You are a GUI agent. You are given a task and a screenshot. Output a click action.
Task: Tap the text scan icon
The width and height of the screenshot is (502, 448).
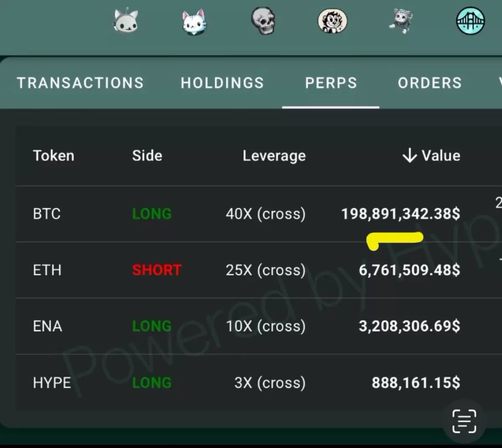coord(464,421)
